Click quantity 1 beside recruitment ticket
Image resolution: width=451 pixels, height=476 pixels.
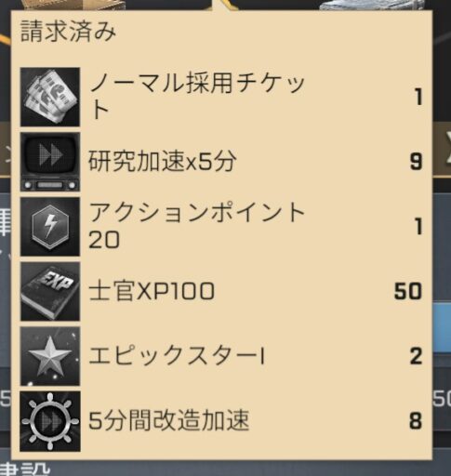click(x=418, y=97)
